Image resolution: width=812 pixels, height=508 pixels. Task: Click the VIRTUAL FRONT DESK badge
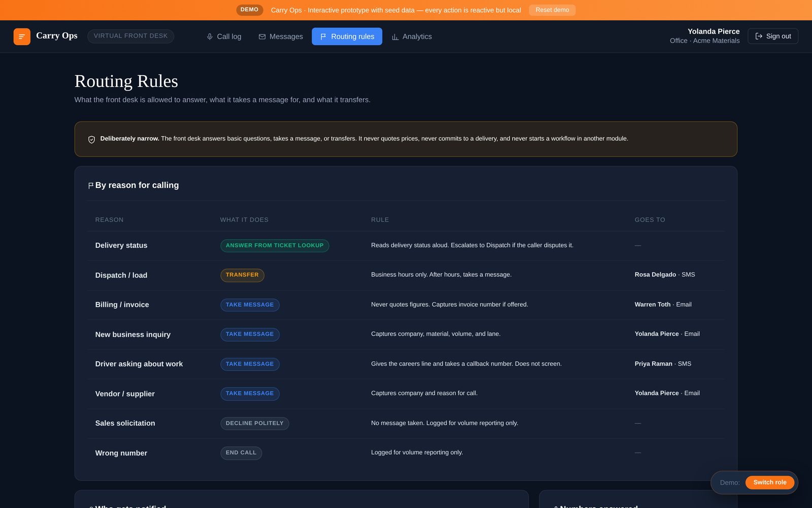[130, 36]
